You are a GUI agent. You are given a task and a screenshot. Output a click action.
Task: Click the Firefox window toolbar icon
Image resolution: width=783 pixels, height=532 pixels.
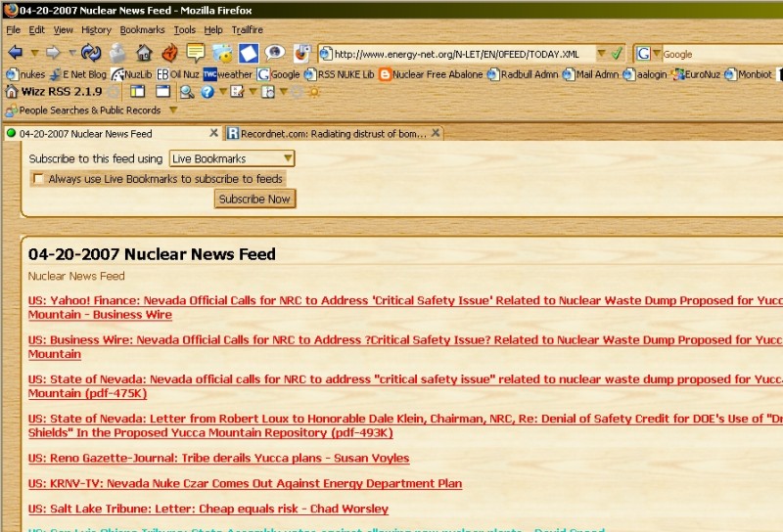tap(301, 52)
